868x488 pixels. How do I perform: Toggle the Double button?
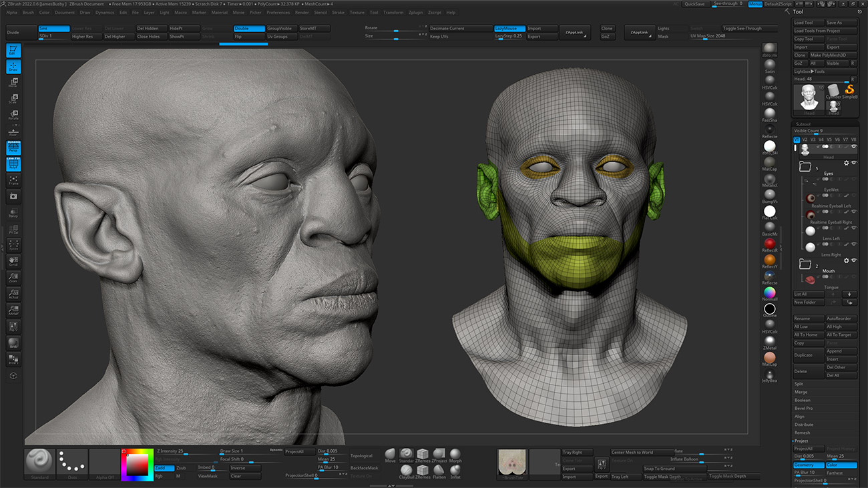point(249,29)
